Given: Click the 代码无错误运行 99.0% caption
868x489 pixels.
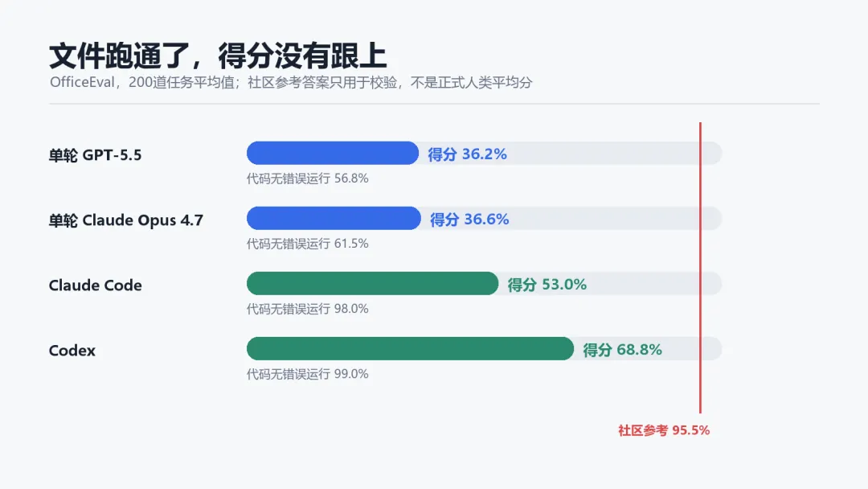Looking at the screenshot, I should coord(307,374).
